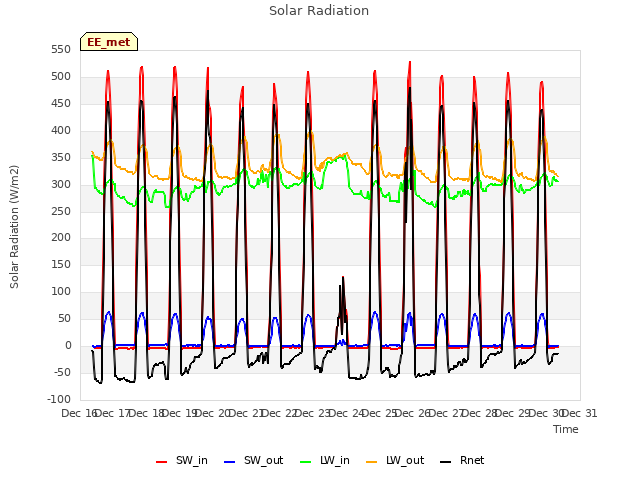The height and width of the screenshot is (480, 640).
Task: Click the tallest SW_in peak on Dec 25
Action: (x=410, y=62)
